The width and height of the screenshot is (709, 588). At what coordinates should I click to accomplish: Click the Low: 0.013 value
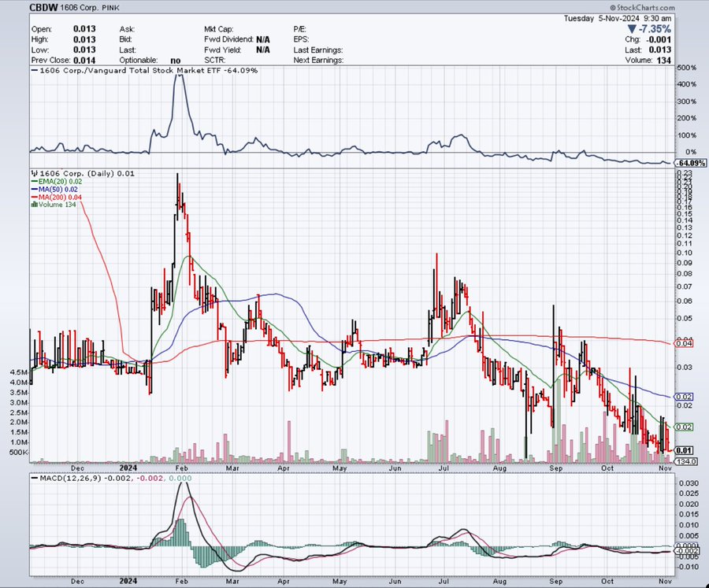coord(63,50)
